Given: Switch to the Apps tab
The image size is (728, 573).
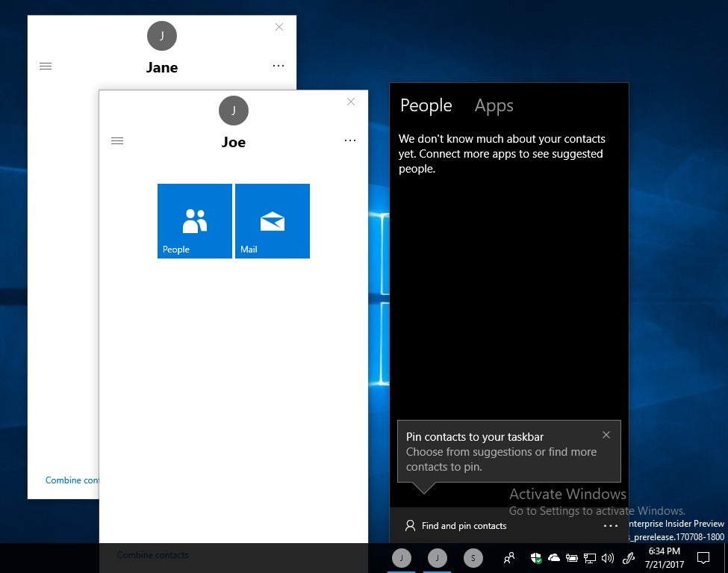Looking at the screenshot, I should coord(494,106).
